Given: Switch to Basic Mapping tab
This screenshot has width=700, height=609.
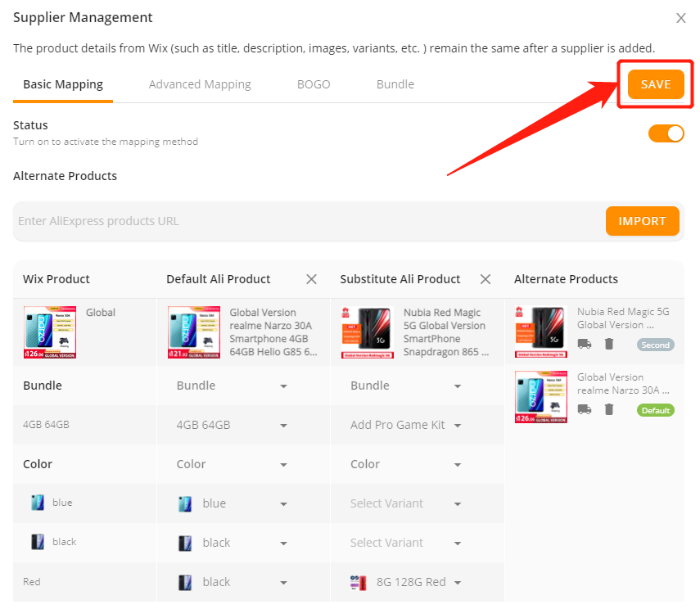Looking at the screenshot, I should click(x=63, y=84).
